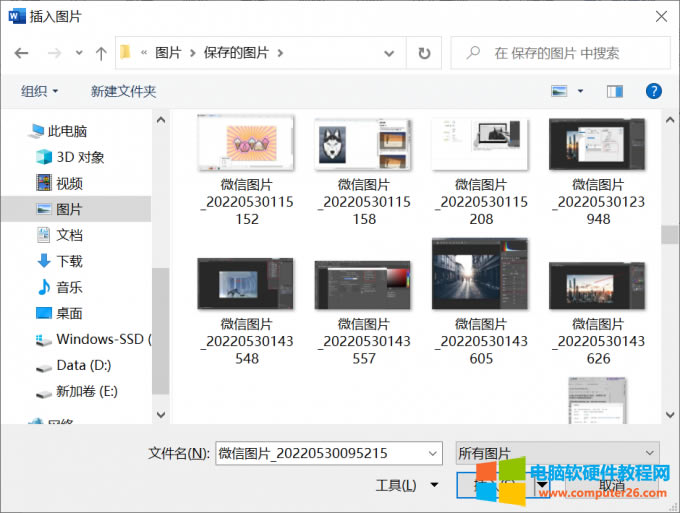Open the 音乐 folder in sidebar

coord(69,287)
